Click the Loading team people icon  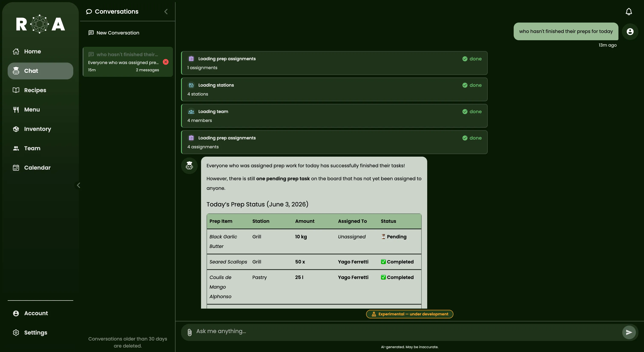pyautogui.click(x=191, y=112)
